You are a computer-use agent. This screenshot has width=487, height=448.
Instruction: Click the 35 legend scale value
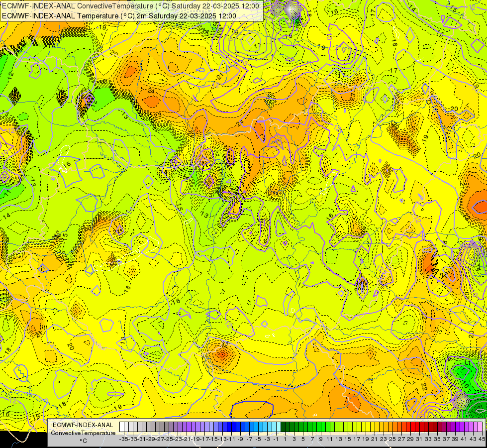click(x=437, y=439)
